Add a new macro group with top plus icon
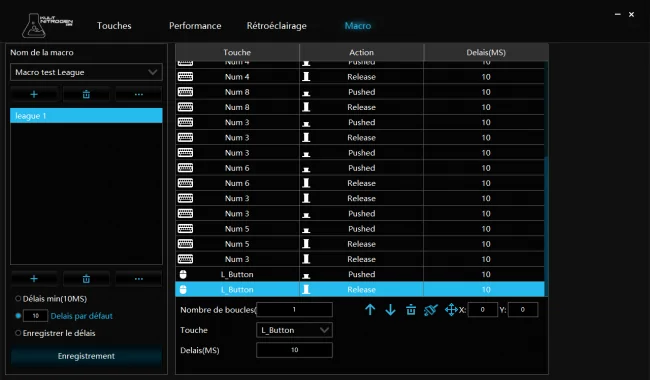The height and width of the screenshot is (380, 650). tap(34, 94)
